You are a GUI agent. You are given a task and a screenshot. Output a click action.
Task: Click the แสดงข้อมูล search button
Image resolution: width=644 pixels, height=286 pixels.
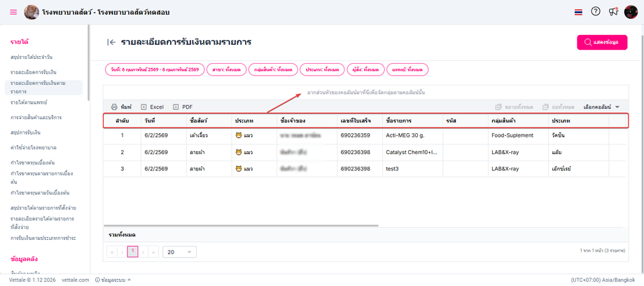point(602,42)
